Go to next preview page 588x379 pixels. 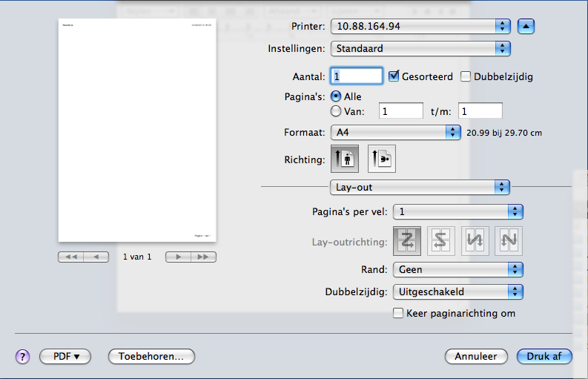(x=178, y=257)
